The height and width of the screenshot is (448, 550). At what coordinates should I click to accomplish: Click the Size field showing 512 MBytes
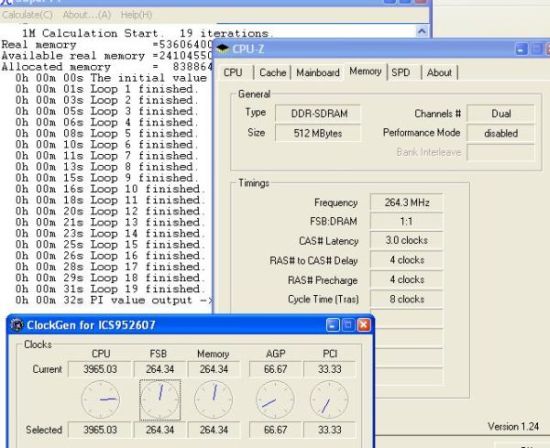click(318, 133)
